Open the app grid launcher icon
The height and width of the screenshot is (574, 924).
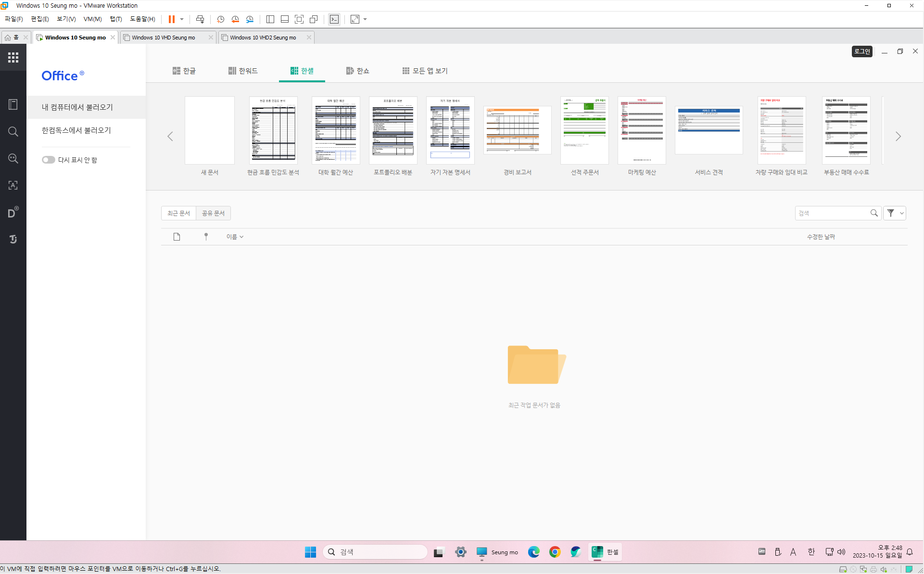(x=13, y=58)
